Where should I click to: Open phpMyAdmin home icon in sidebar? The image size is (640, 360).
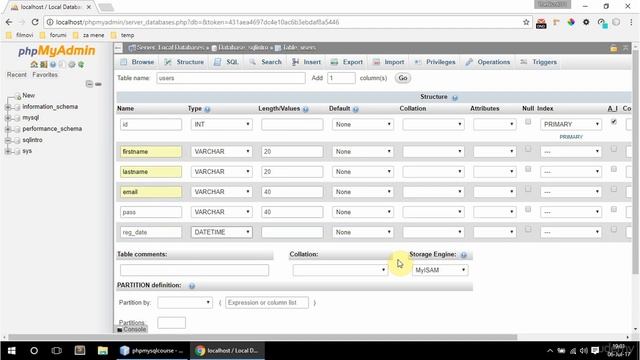point(34,64)
